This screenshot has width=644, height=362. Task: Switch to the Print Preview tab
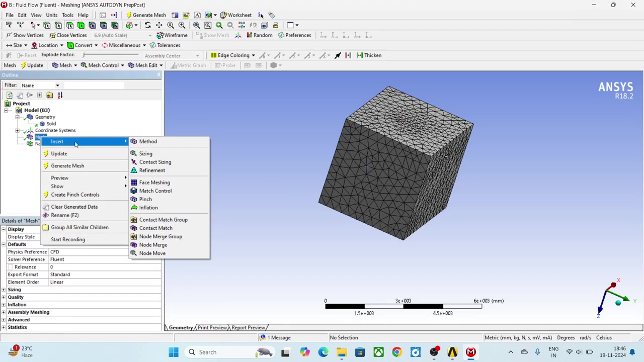[x=212, y=328]
